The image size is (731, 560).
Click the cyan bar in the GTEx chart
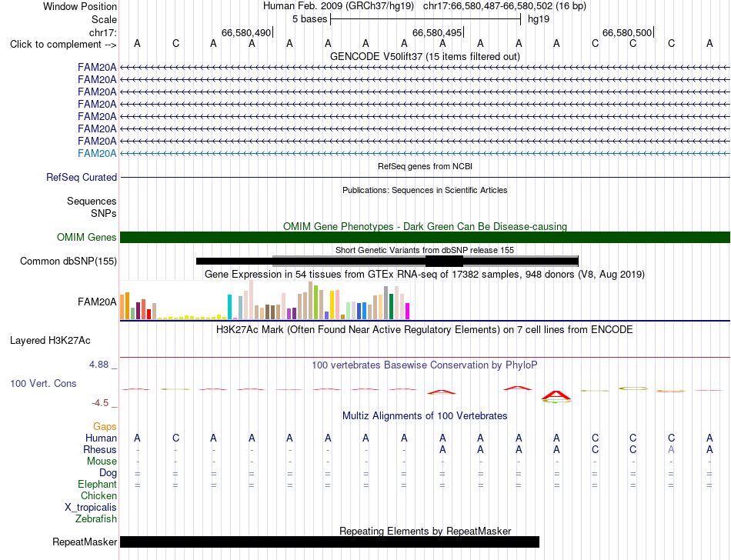click(x=229, y=307)
